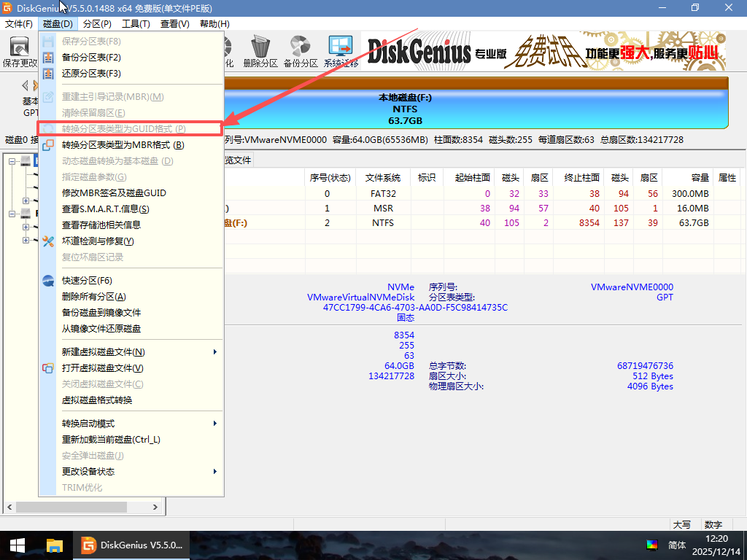
Task: Click 查看S.M.A.R.T.信息 menu item
Action: pos(105,209)
